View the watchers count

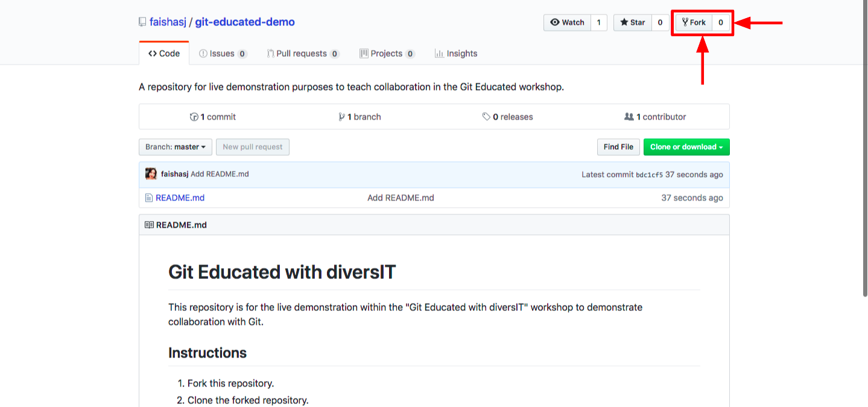[x=598, y=22]
